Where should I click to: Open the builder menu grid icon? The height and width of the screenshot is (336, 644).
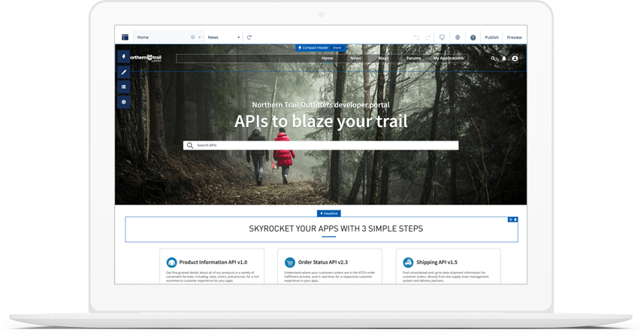tap(125, 38)
